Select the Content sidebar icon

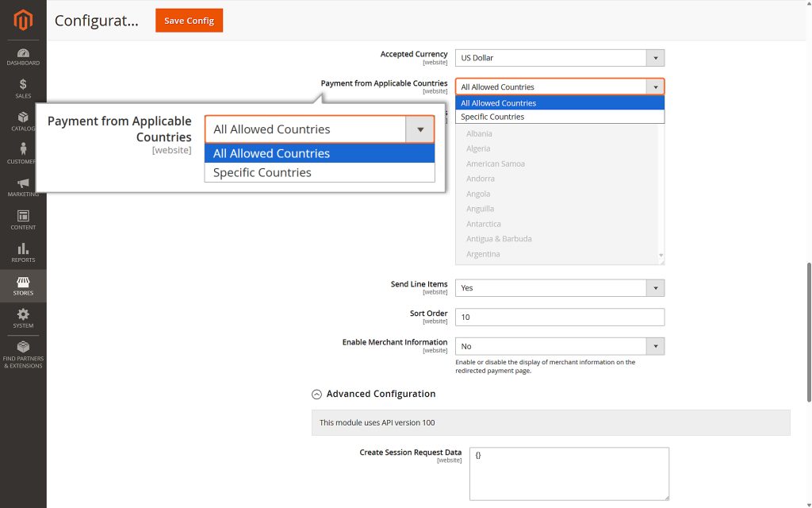(x=22, y=217)
